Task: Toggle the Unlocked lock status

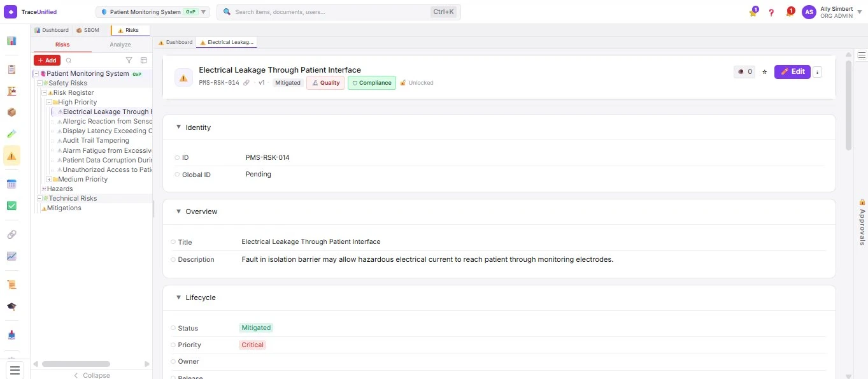Action: click(x=416, y=83)
